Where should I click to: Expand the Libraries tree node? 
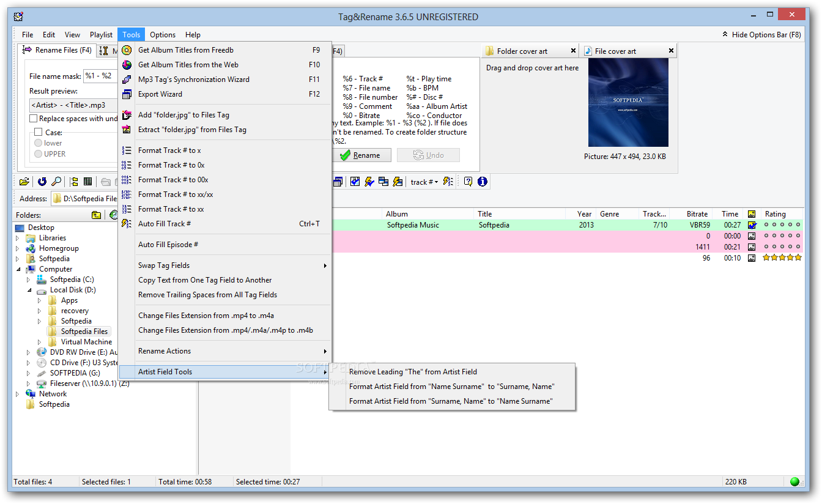point(18,238)
